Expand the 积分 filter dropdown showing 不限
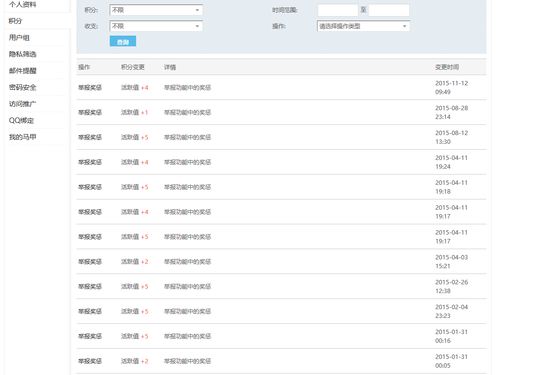The image size is (560, 375). 156,10
